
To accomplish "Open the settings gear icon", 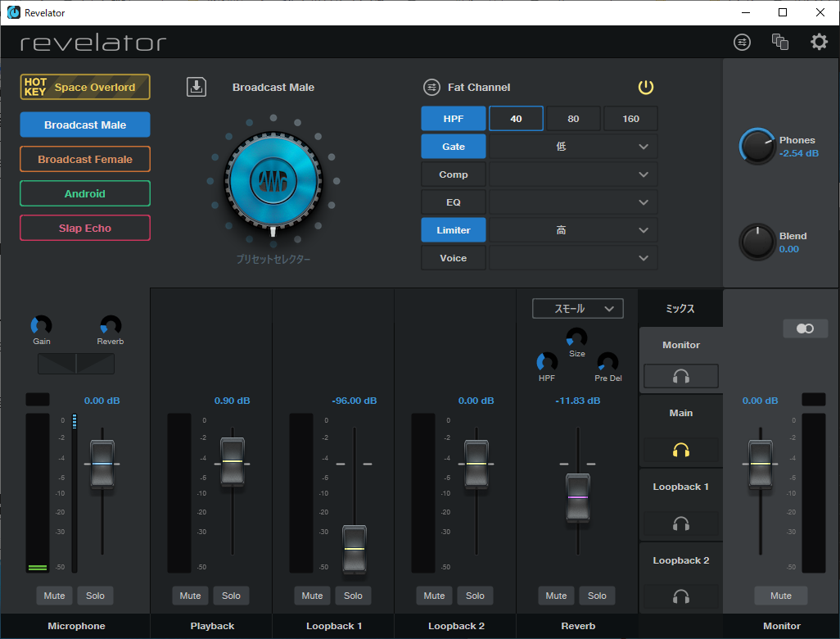I will (819, 42).
